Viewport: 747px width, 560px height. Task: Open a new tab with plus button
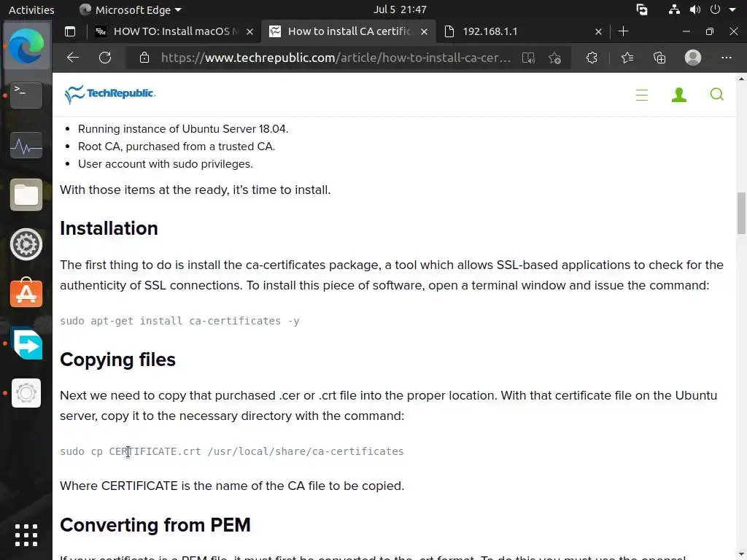tap(623, 31)
